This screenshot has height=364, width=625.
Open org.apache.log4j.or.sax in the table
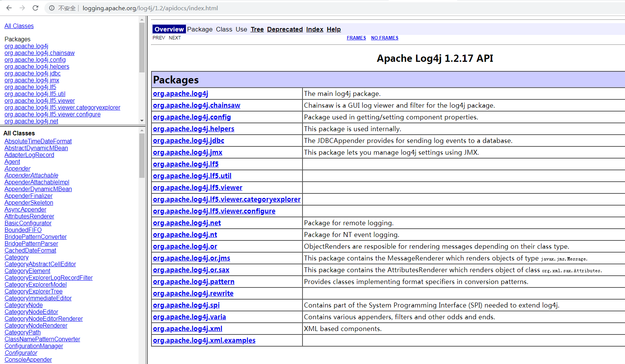(x=191, y=270)
